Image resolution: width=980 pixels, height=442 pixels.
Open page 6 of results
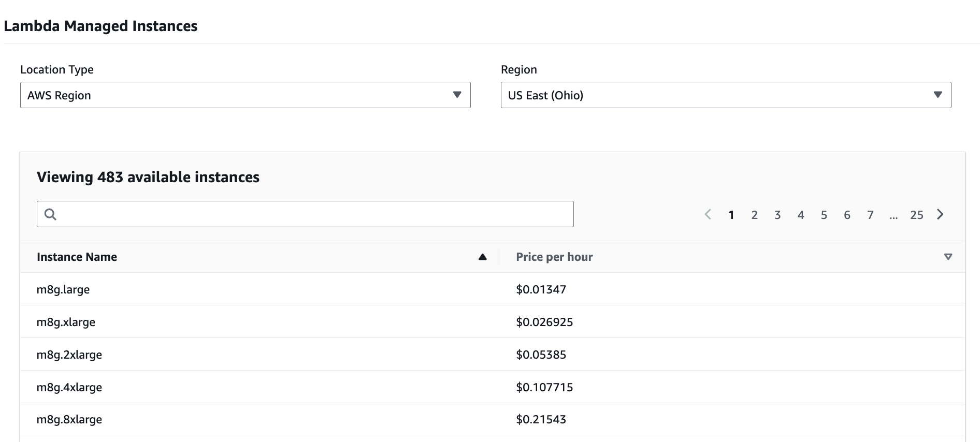pyautogui.click(x=847, y=215)
